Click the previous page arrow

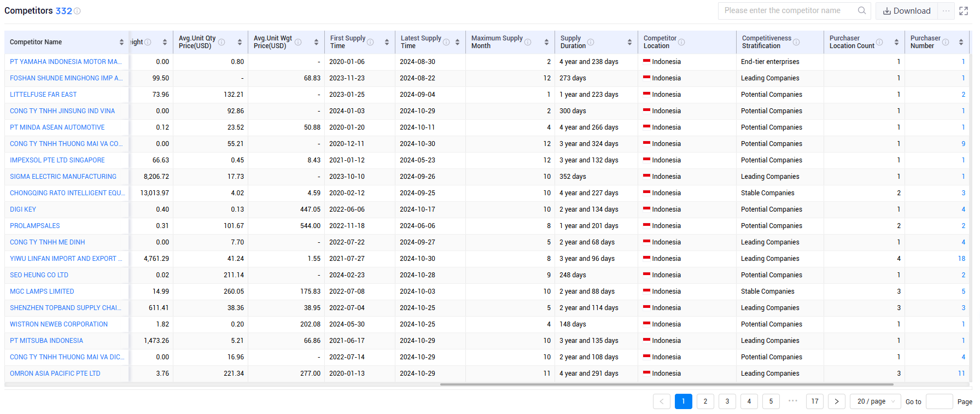[662, 401]
